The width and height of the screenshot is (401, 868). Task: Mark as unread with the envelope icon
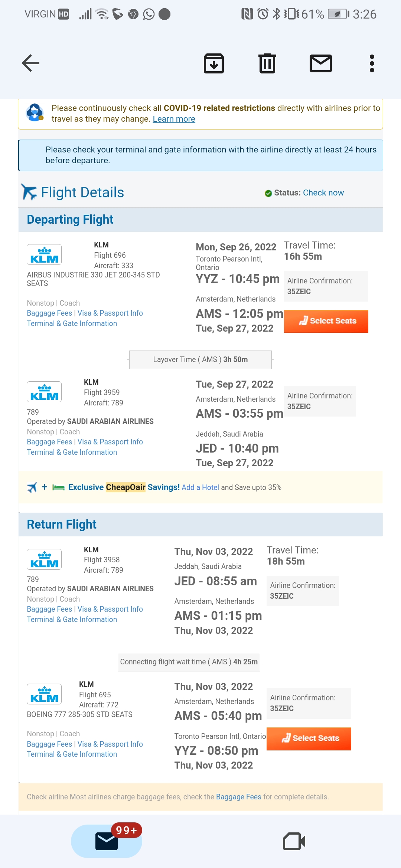point(321,63)
